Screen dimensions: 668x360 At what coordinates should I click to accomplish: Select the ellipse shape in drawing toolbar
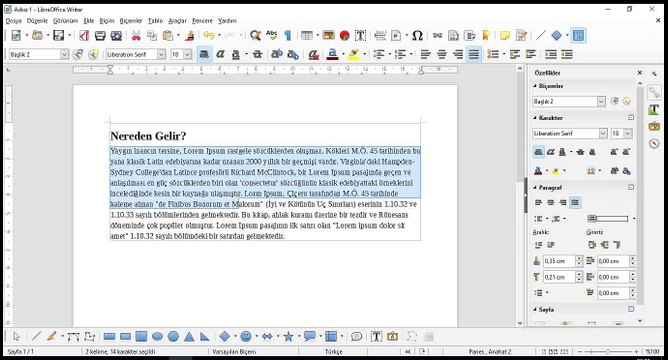[157, 337]
